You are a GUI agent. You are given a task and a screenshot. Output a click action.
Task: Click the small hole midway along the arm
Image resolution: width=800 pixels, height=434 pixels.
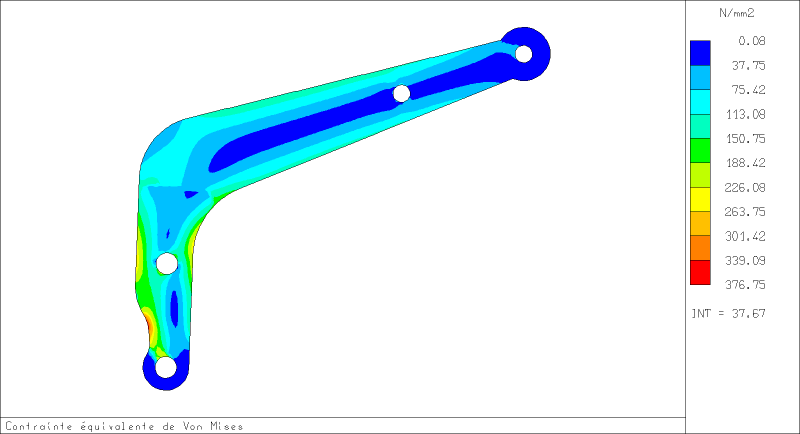[402, 93]
